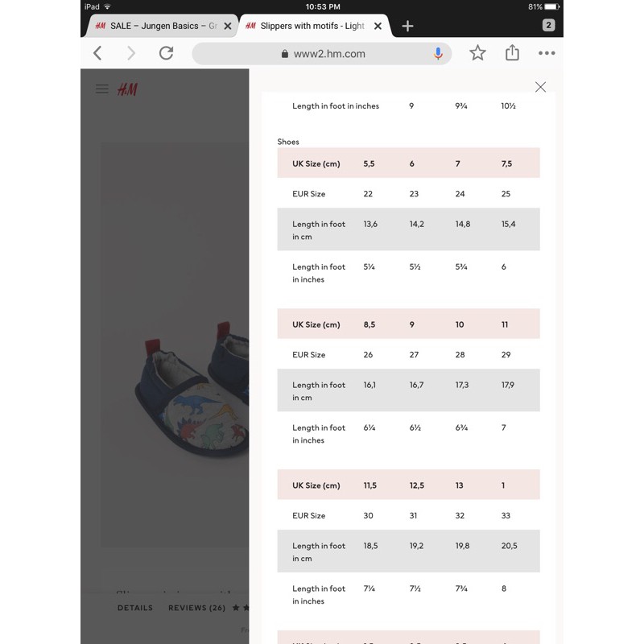Tap the www2.hm.com address bar

328,54
